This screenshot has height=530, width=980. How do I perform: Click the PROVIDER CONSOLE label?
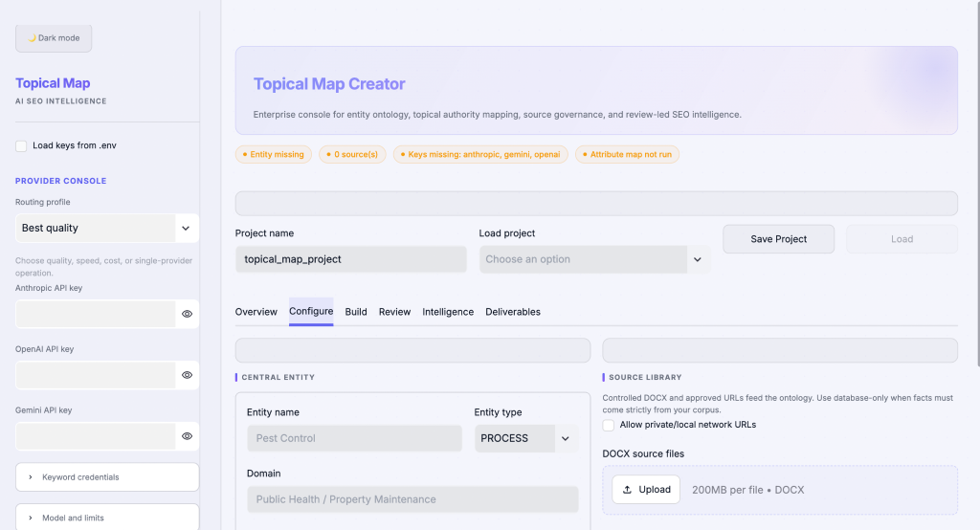[x=61, y=181]
